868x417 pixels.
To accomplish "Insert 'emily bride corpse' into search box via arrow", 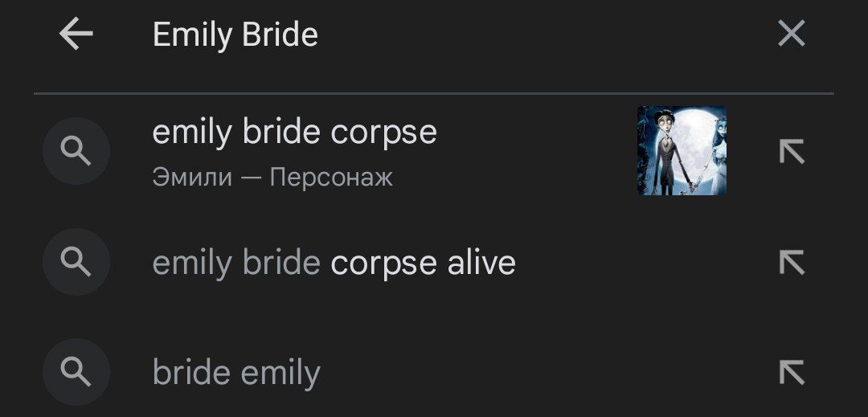I will pos(791,151).
